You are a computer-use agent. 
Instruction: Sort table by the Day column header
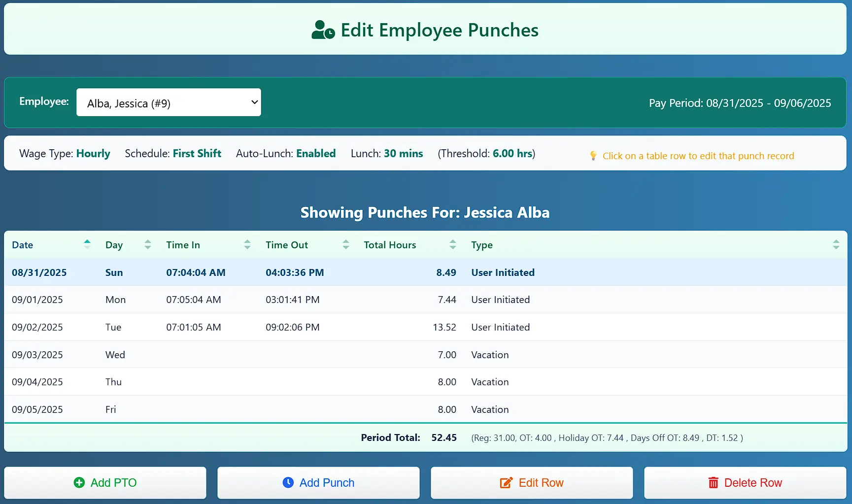click(114, 244)
